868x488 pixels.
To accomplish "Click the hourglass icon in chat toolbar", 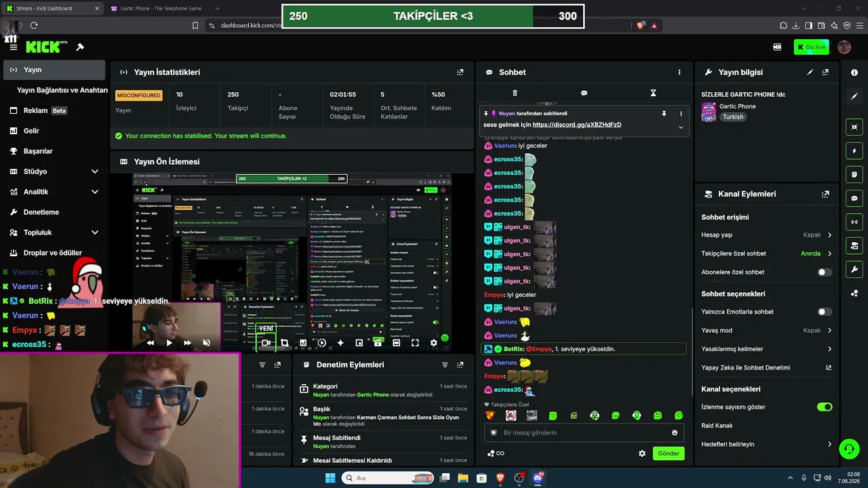I will (x=653, y=93).
